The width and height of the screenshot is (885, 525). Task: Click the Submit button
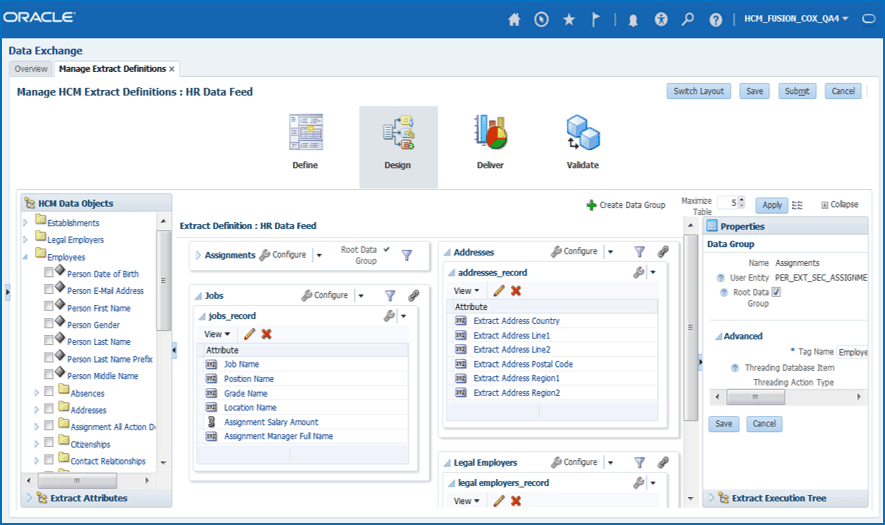[797, 91]
